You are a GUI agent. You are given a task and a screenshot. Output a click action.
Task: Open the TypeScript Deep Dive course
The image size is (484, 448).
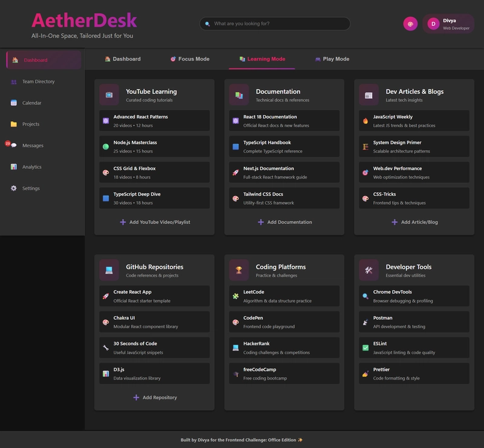pyautogui.click(x=154, y=198)
